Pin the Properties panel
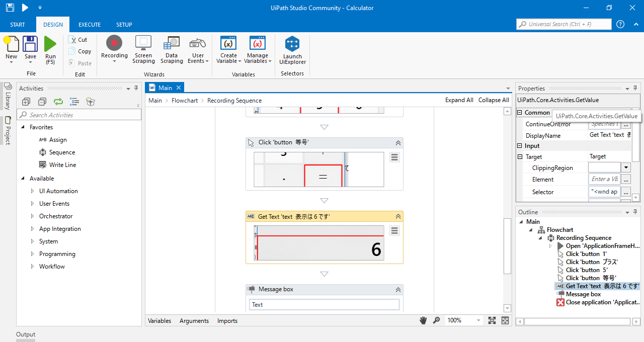 (635, 88)
